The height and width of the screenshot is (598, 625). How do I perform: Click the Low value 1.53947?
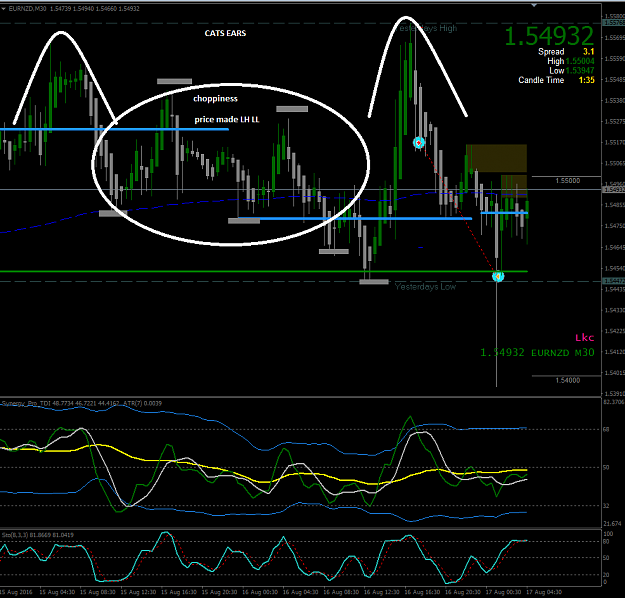(580, 71)
